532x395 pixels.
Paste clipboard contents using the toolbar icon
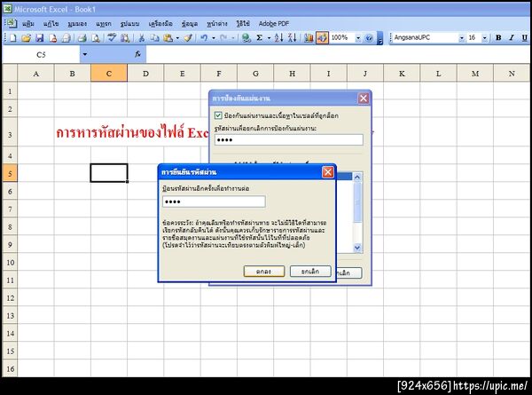pos(168,37)
